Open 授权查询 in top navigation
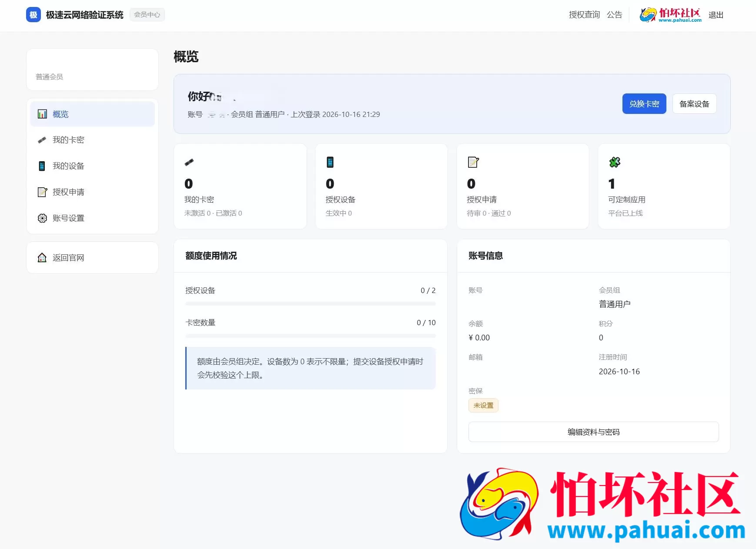This screenshot has height=549, width=756. pyautogui.click(x=584, y=15)
